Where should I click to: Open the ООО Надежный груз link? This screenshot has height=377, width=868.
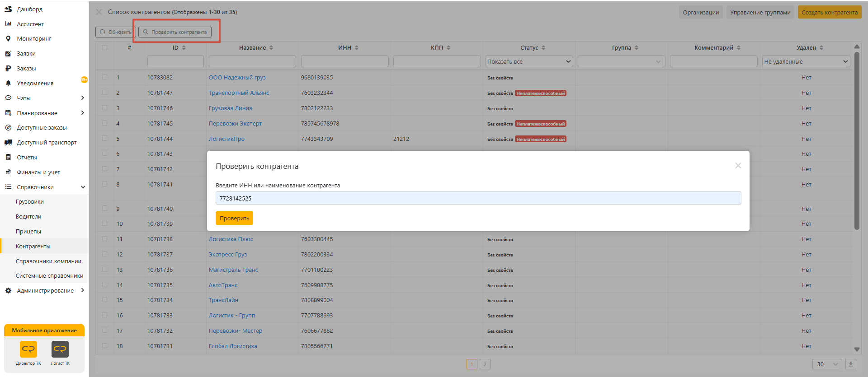coord(237,78)
